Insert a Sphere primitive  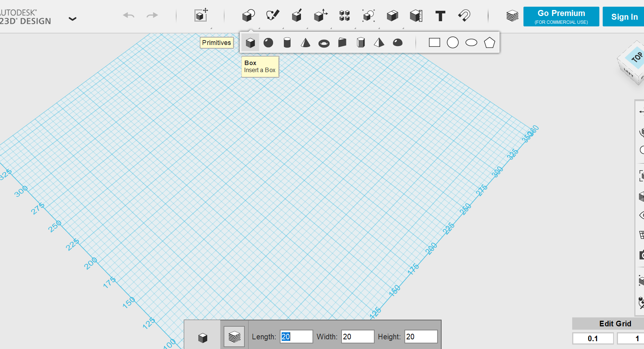point(268,43)
